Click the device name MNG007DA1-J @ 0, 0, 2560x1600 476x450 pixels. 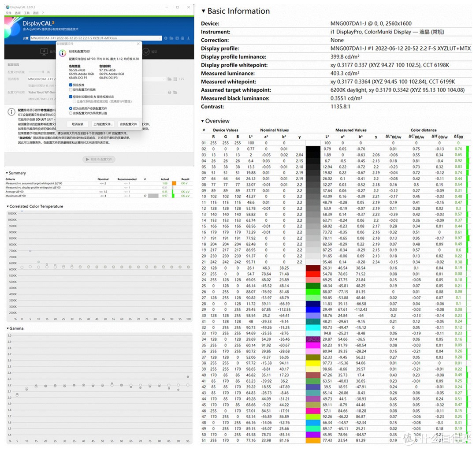(x=371, y=24)
